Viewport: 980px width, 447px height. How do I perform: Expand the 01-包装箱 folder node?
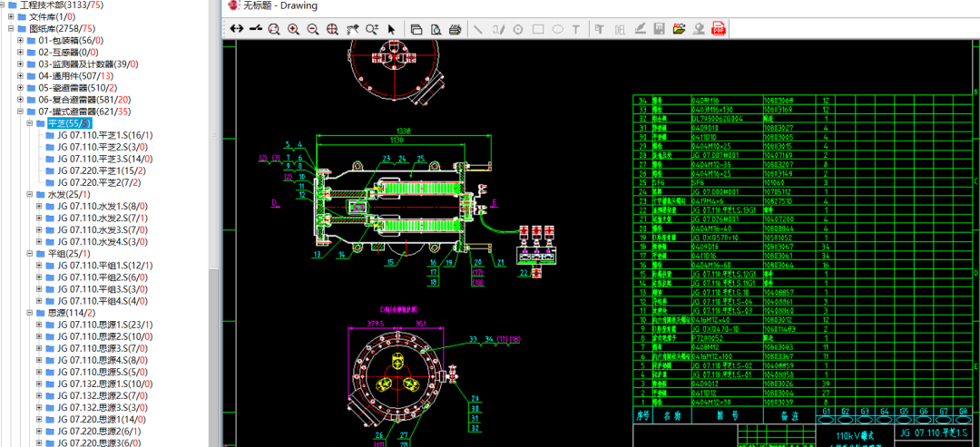21,41
